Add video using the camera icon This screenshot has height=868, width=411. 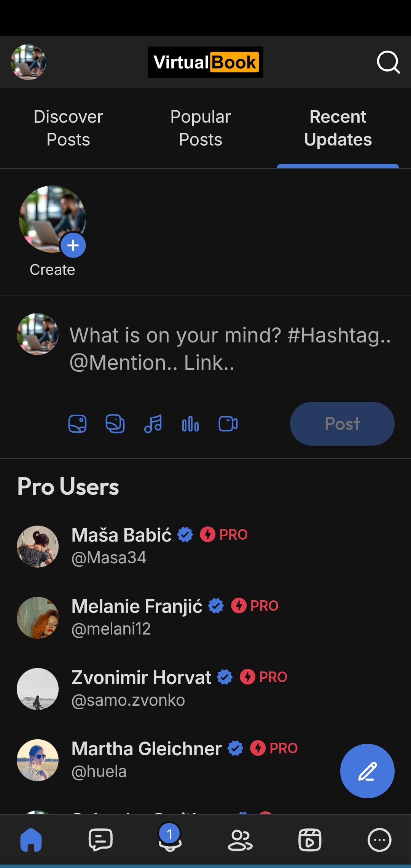[x=228, y=424]
